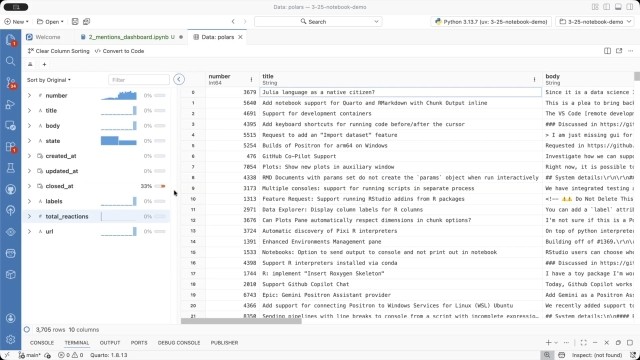Open the editor more actions ellipsis
The height and width of the screenshot is (360, 640).
coord(631,51)
